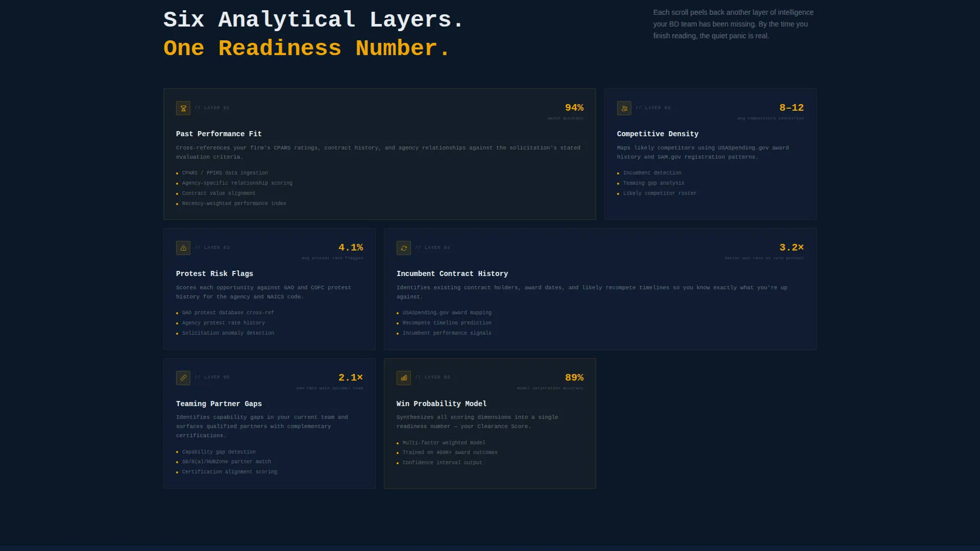This screenshot has height=551, width=980.
Task: Click the Past Performance Fit description paragraph
Action: click(378, 153)
